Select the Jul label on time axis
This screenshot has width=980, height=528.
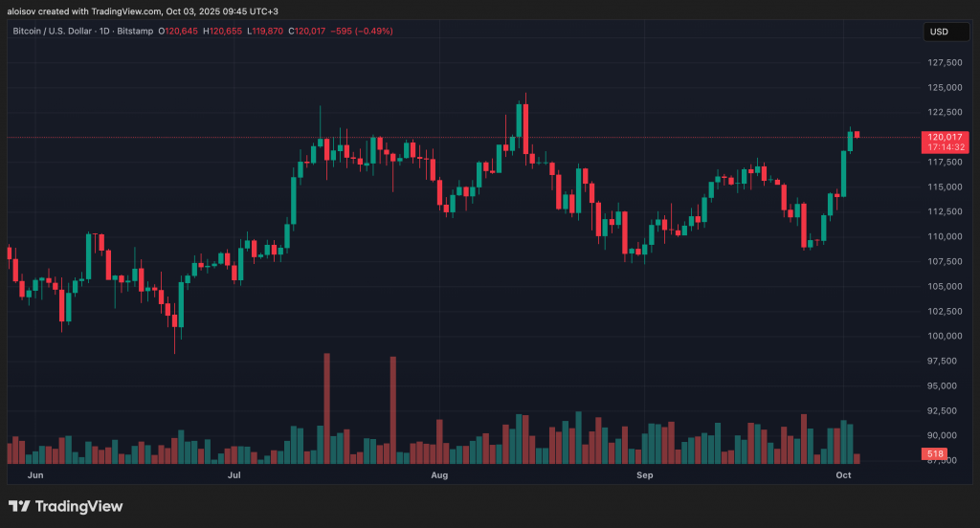(234, 474)
